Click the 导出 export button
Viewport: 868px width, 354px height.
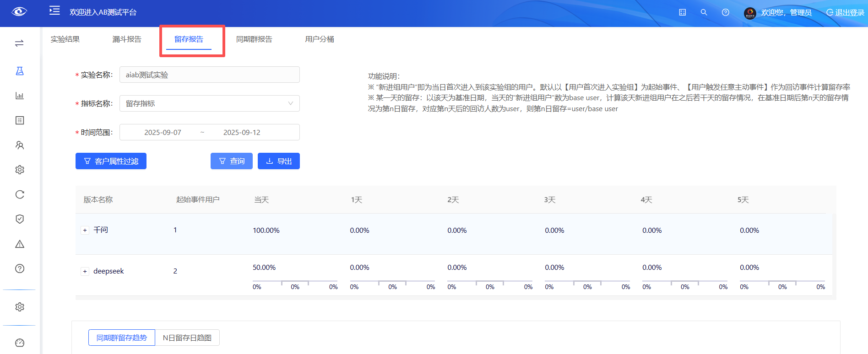pos(278,161)
